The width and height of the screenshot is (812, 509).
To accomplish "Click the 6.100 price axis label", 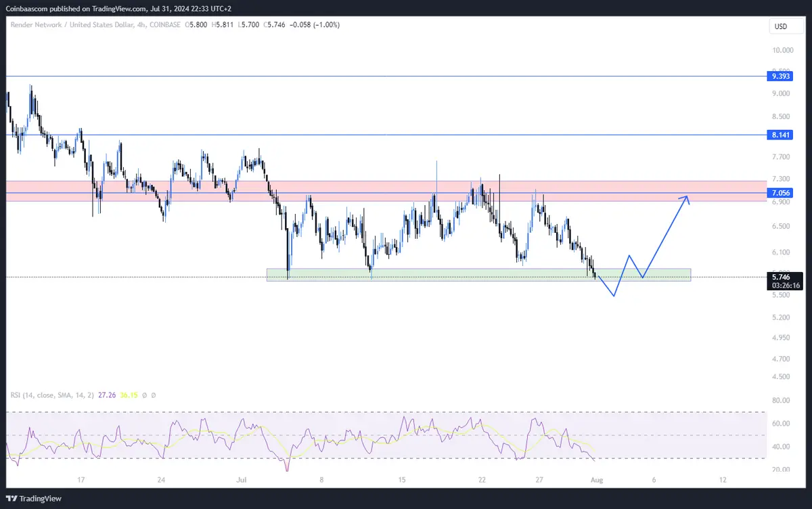I will tap(781, 252).
